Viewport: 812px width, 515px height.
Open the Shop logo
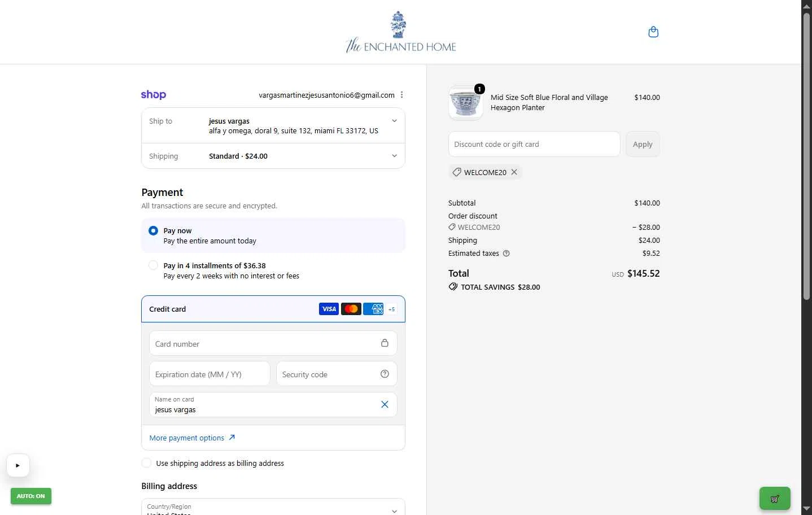point(154,95)
